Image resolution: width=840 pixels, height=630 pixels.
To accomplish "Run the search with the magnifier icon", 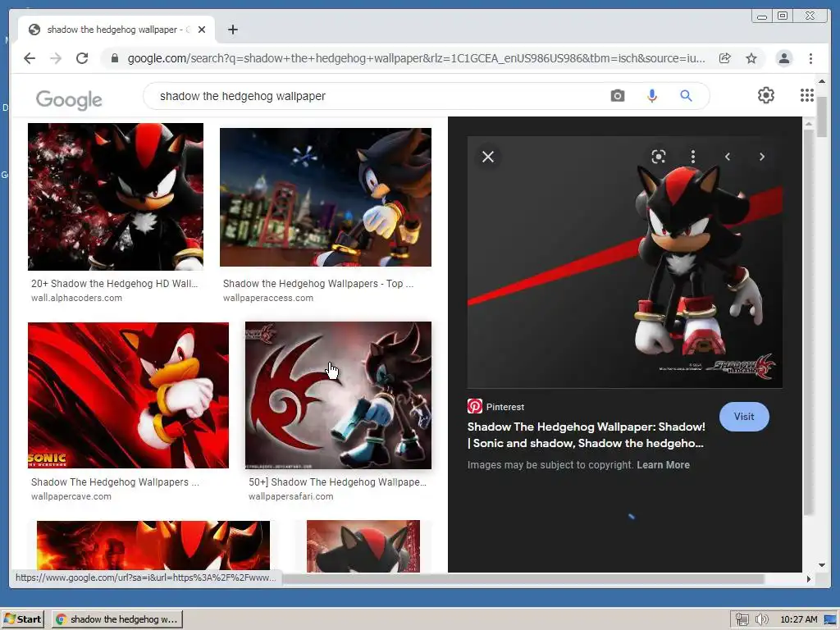I will pos(686,96).
